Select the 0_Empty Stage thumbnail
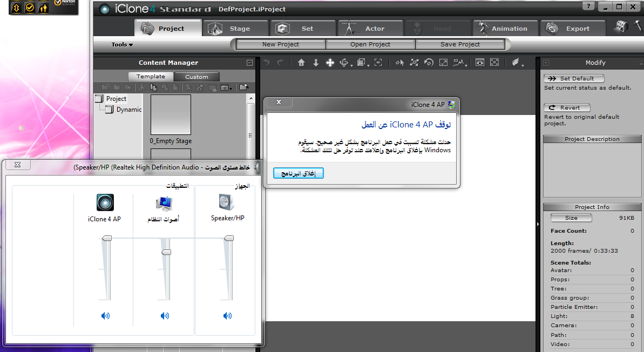Image resolution: width=644 pixels, height=352 pixels. (171, 114)
